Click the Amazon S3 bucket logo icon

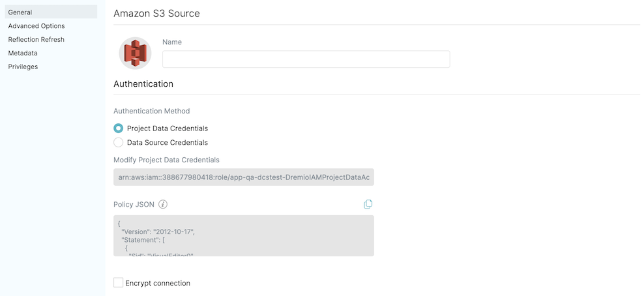click(x=135, y=53)
